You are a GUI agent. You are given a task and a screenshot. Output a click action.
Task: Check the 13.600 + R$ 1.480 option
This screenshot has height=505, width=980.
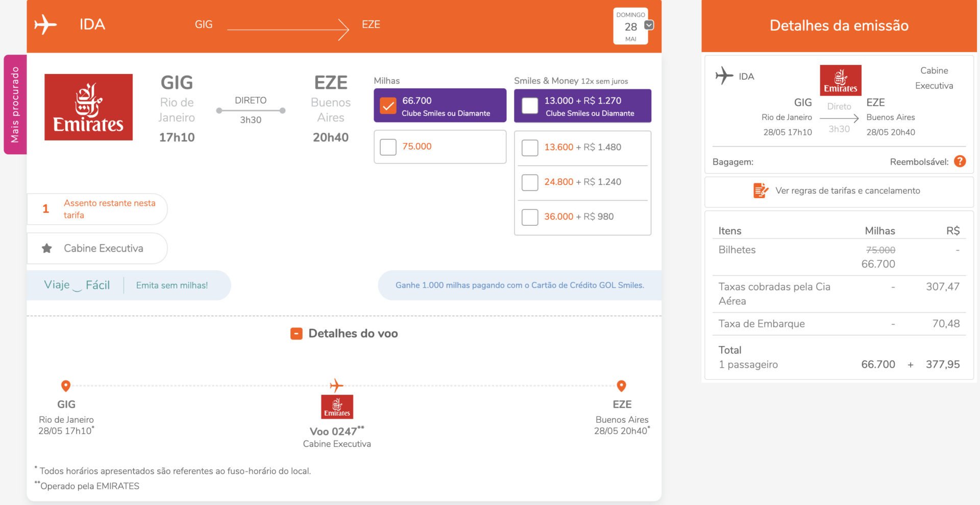(x=530, y=148)
